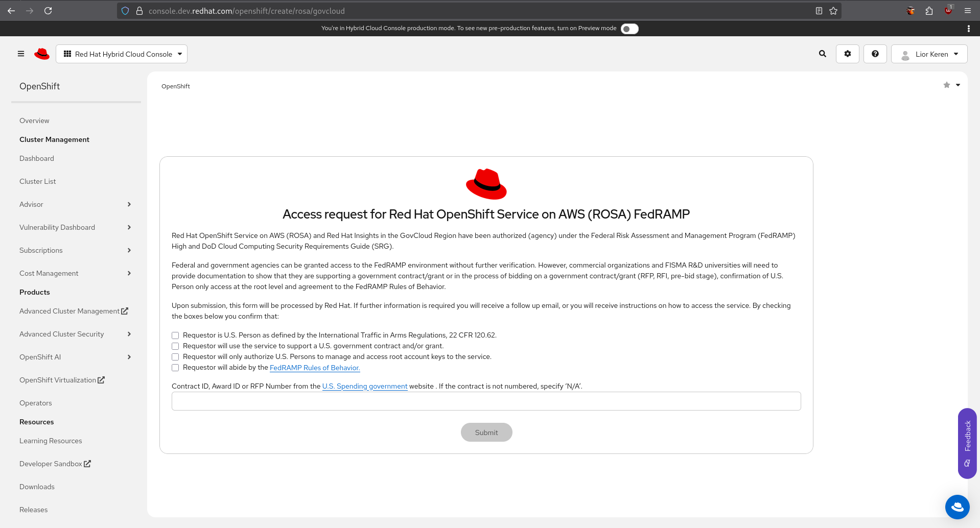Toggle reader view icon in address bar
Viewport: 980px width, 528px height.
click(x=819, y=11)
